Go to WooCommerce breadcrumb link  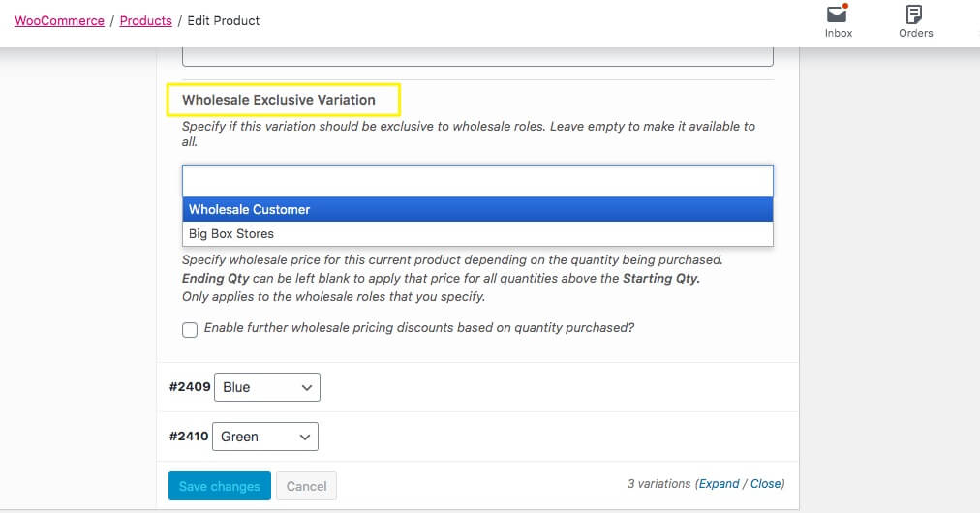pyautogui.click(x=59, y=20)
